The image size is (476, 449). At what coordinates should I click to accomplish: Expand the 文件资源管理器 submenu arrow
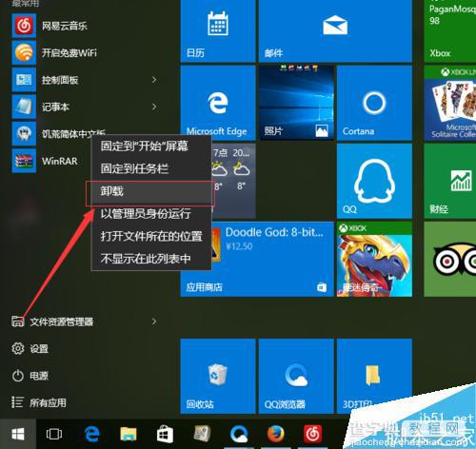[154, 322]
